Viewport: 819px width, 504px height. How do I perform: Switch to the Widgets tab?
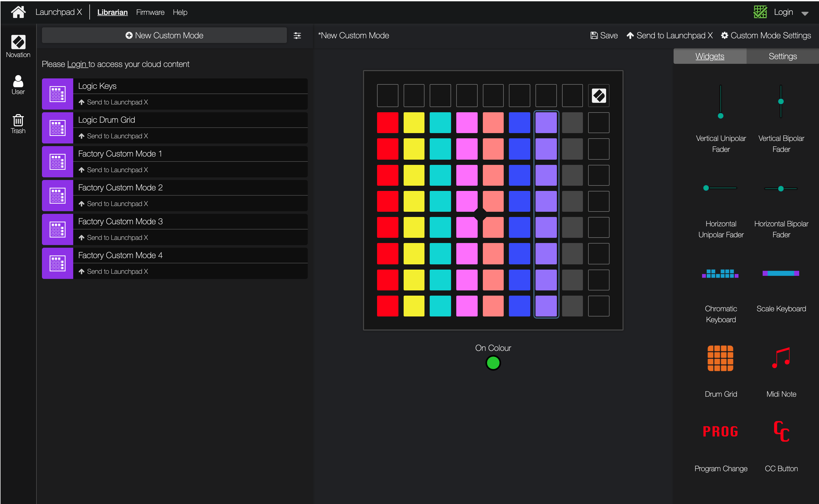pos(710,56)
